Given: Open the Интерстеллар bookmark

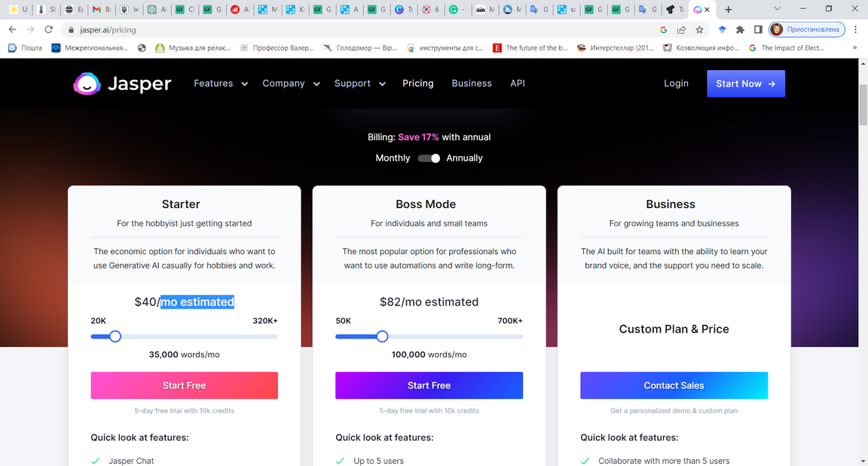Looking at the screenshot, I should pos(616,48).
